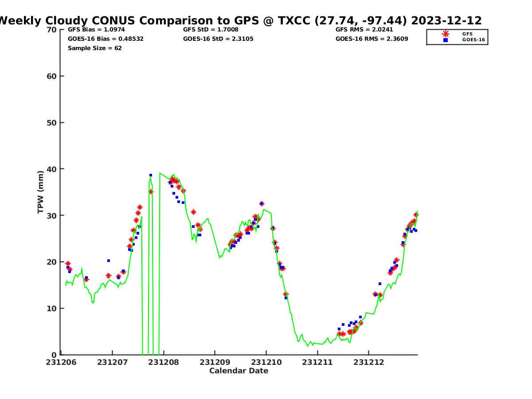Click the red GFS asterisk legend marker
Image resolution: width=532 pixels, height=399 pixels.
click(x=446, y=34)
